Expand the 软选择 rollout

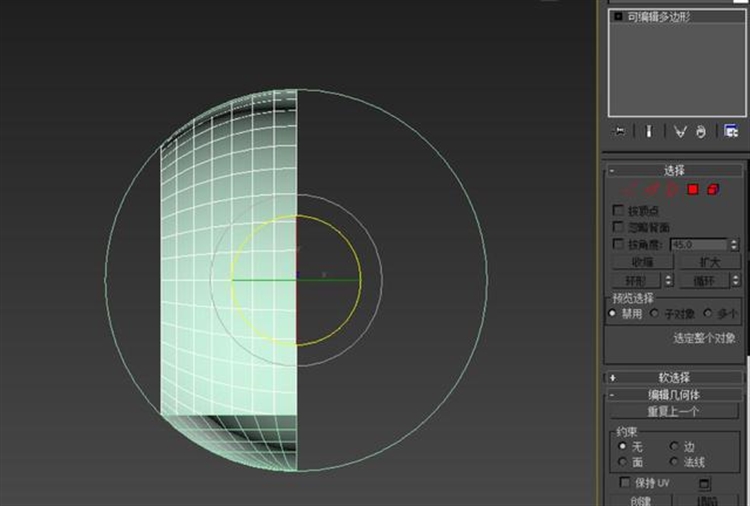point(674,377)
